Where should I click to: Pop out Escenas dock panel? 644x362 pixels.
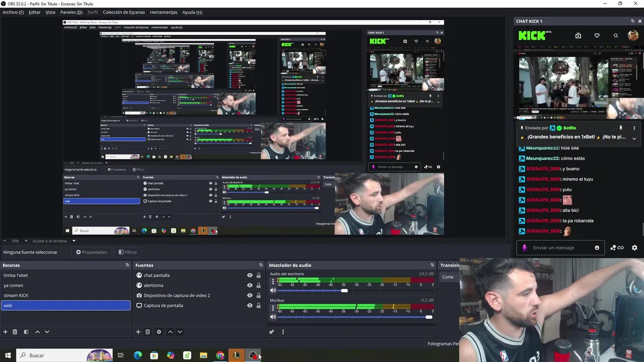coord(127,265)
